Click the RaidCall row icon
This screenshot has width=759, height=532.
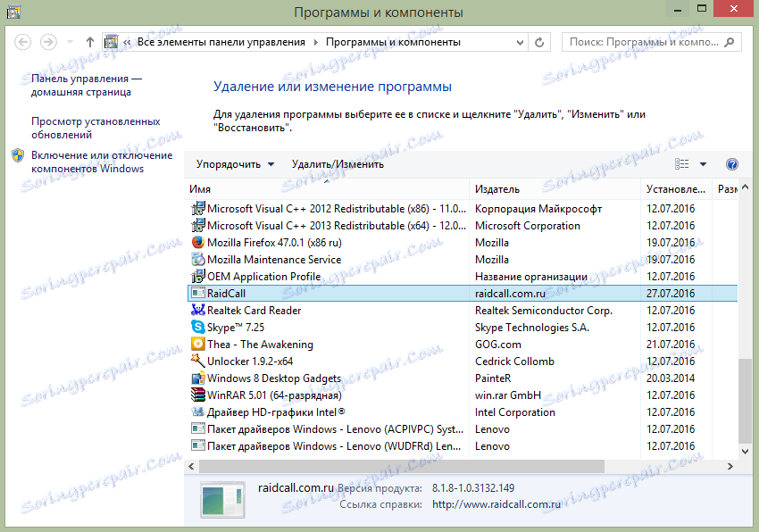(x=198, y=293)
